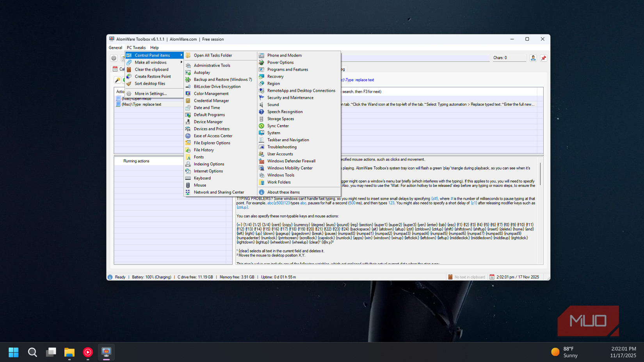This screenshot has width=644, height=362.
Task: Expand the Control Panel items submenu
Action: (152, 55)
